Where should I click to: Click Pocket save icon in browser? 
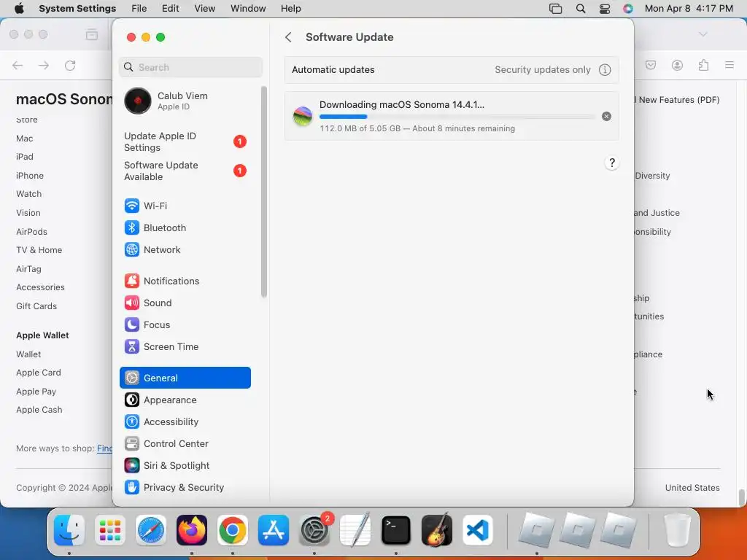pos(651,65)
